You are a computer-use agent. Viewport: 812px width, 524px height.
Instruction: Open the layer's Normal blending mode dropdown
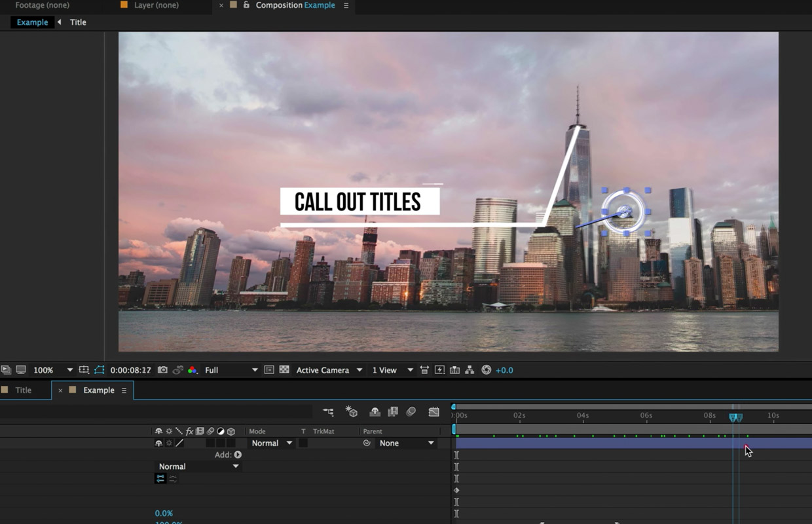272,443
